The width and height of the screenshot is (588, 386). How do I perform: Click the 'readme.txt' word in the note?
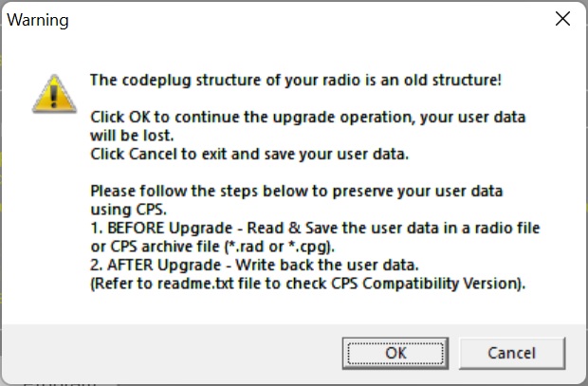[195, 284]
